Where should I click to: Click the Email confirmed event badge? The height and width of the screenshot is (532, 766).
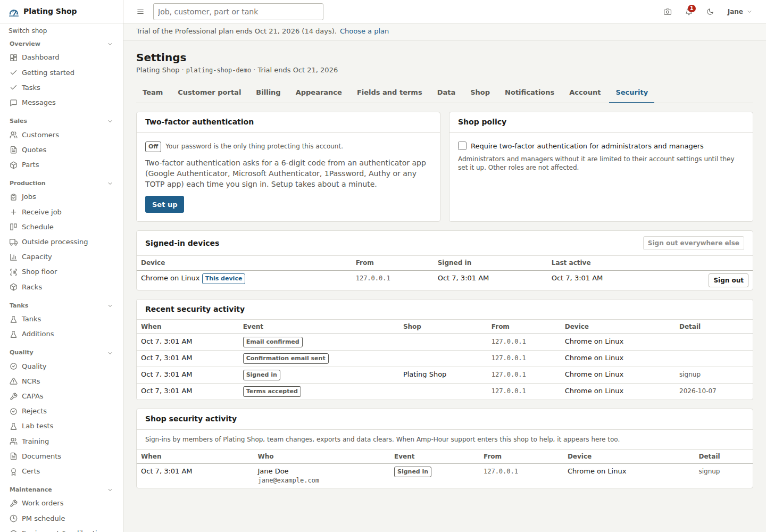pos(273,342)
